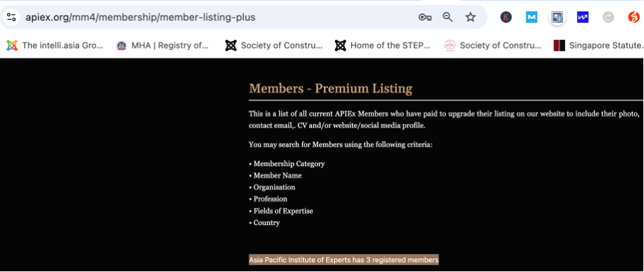Open the image info extension icon
This screenshot has height=272, width=644.
(x=557, y=17)
